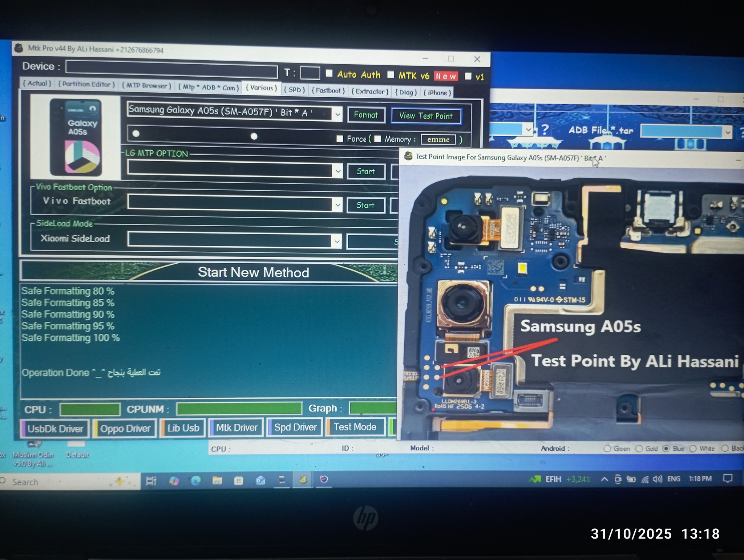The image size is (744, 560).
Task: Switch to { Mtp * ADB * Com } tab
Action: click(209, 88)
